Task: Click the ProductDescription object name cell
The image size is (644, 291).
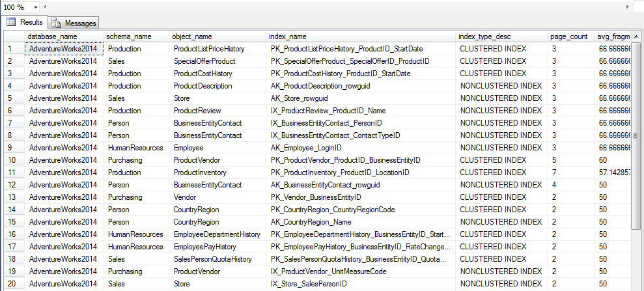Action: click(x=217, y=86)
